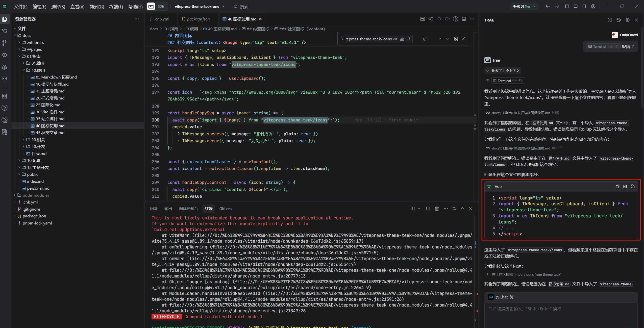Switch to the GitLens panel tab
Viewport: 644px width, 328px height.
pyautogui.click(x=226, y=209)
